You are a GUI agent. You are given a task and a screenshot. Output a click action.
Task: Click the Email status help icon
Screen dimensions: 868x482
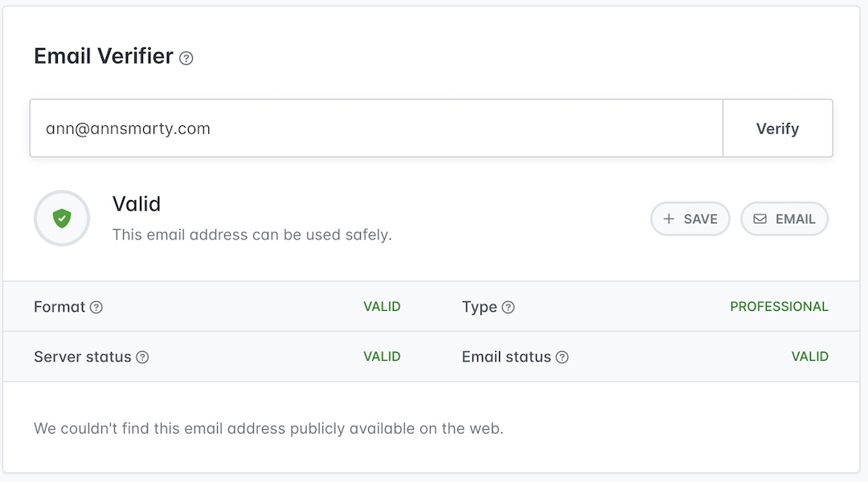(x=563, y=357)
